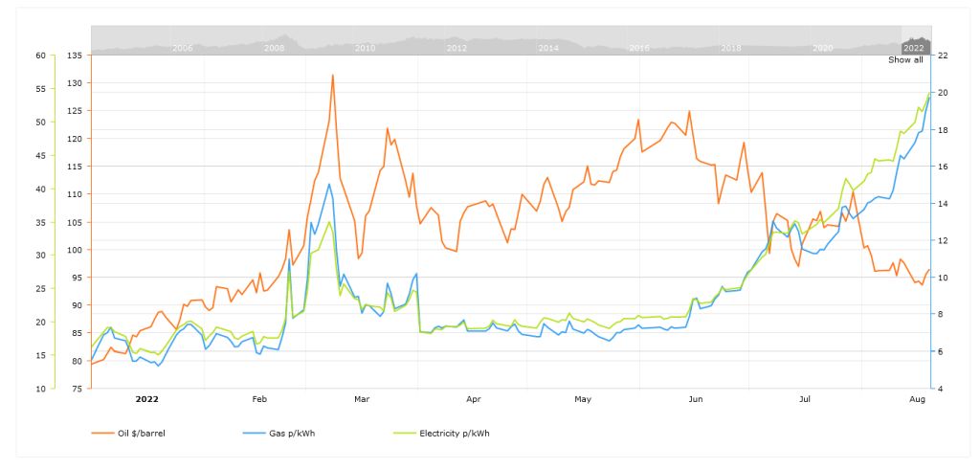Click the bold 2022 label on the x-axis
This screenshot has width=980, height=469.
[146, 399]
